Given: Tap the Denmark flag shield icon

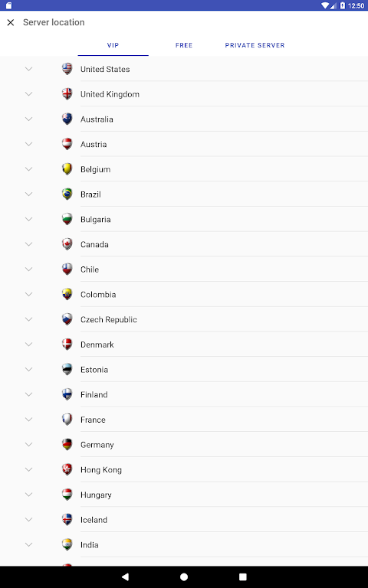Looking at the screenshot, I should pos(67,345).
